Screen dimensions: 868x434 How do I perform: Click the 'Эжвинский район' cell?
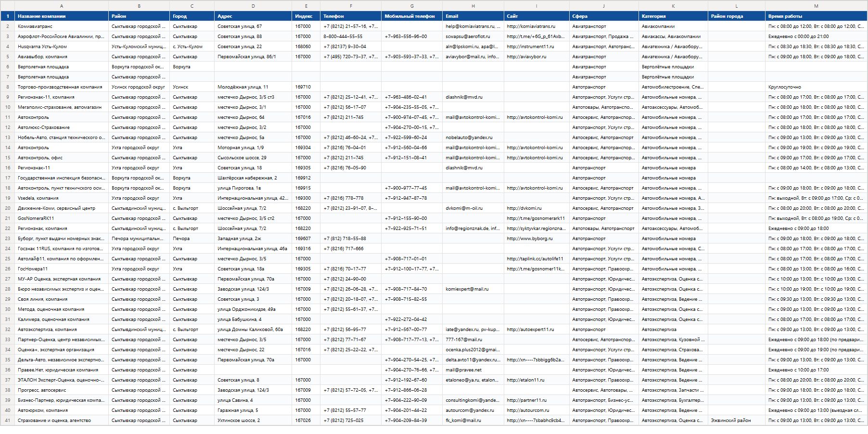(737, 421)
